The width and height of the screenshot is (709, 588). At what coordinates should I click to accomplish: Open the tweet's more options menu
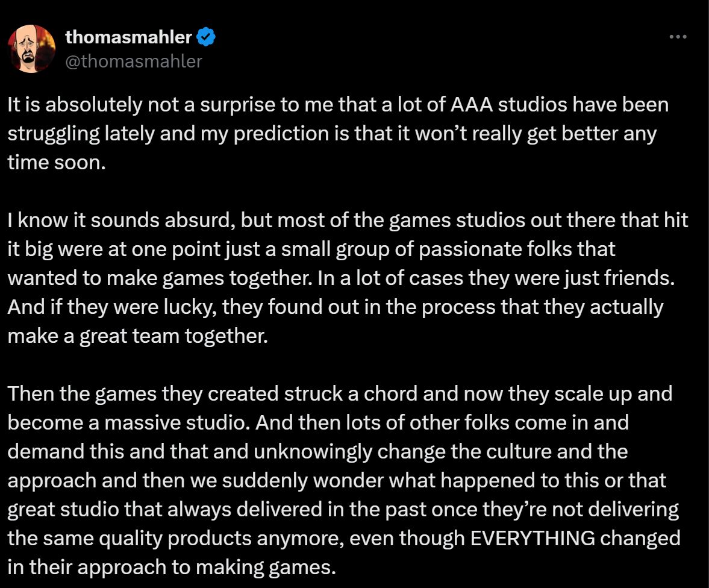tap(678, 37)
